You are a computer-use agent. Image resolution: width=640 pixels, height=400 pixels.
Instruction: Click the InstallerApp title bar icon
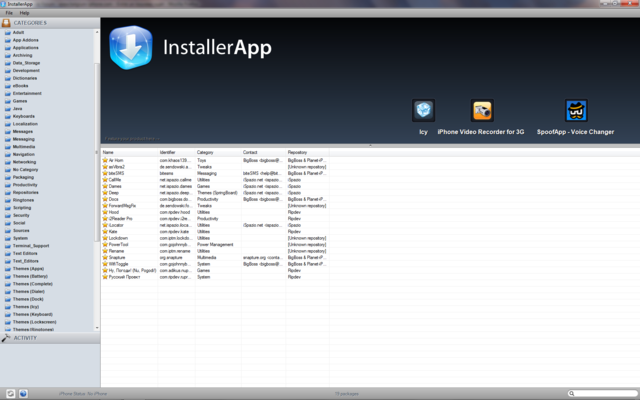3,4
